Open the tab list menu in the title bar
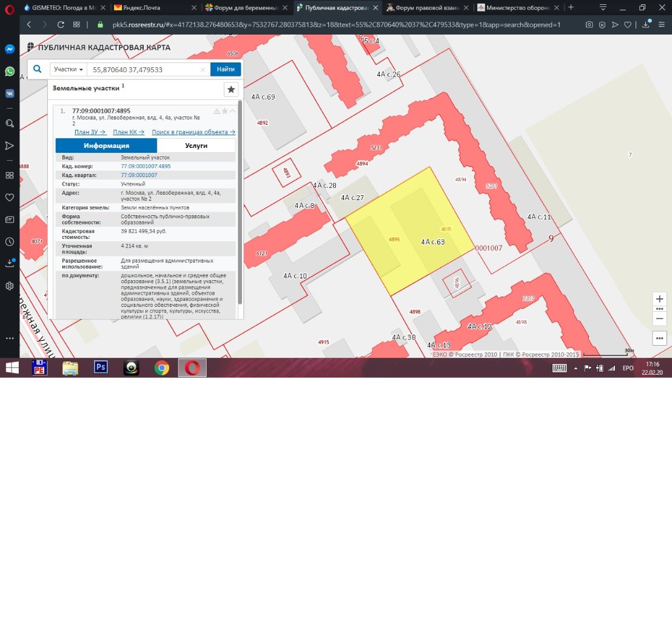 (x=603, y=7)
